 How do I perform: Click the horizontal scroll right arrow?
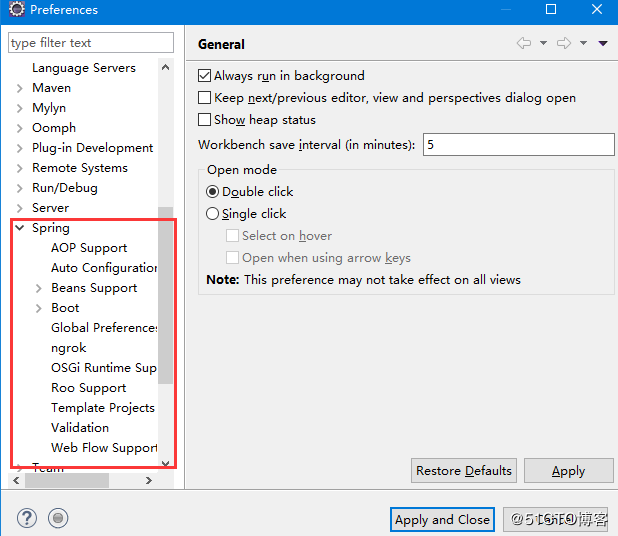[149, 480]
